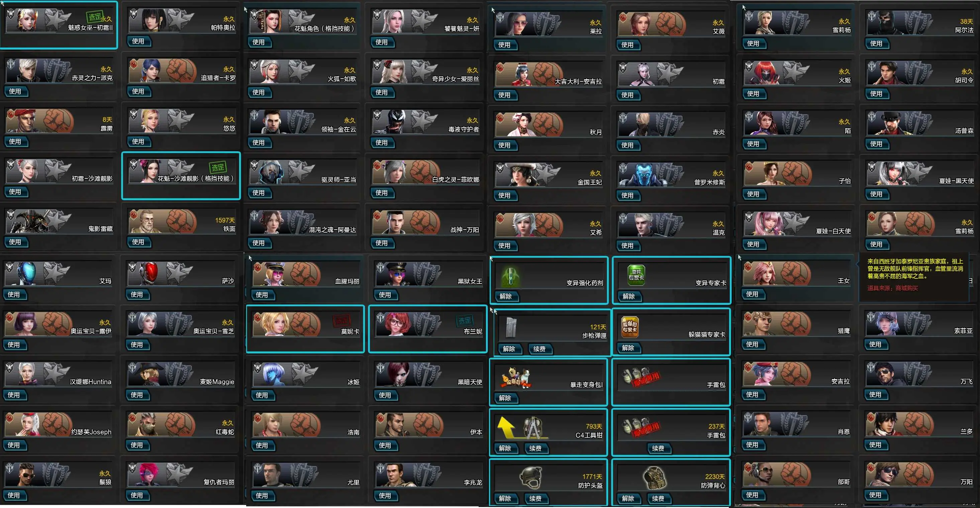The width and height of the screenshot is (980, 508).
Task: Use the 夏娃-白天使 character
Action: pos(753,244)
